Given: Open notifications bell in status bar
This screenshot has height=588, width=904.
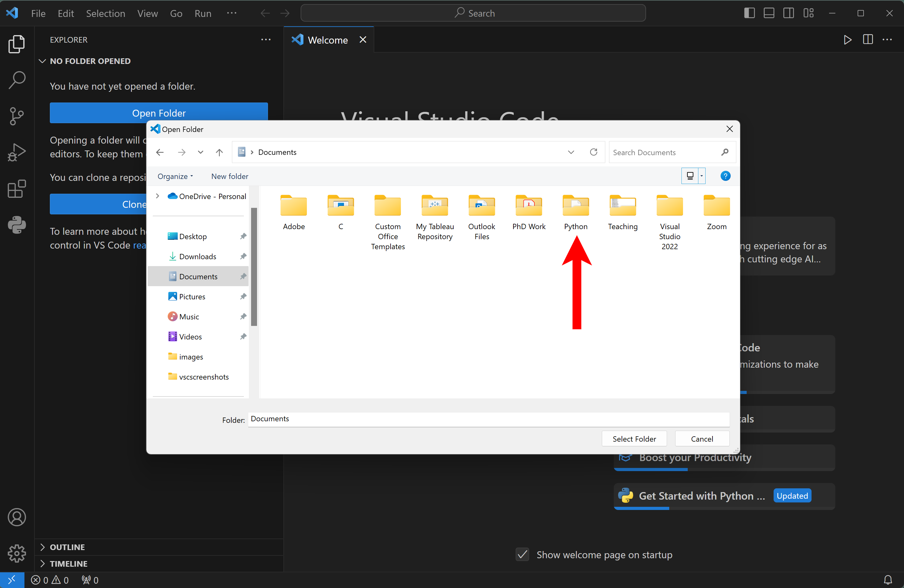Looking at the screenshot, I should coord(888,580).
